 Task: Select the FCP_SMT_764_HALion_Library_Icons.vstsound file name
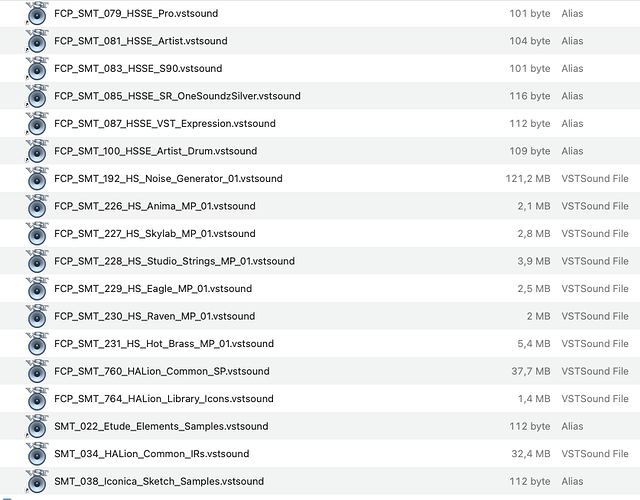[x=164, y=399]
